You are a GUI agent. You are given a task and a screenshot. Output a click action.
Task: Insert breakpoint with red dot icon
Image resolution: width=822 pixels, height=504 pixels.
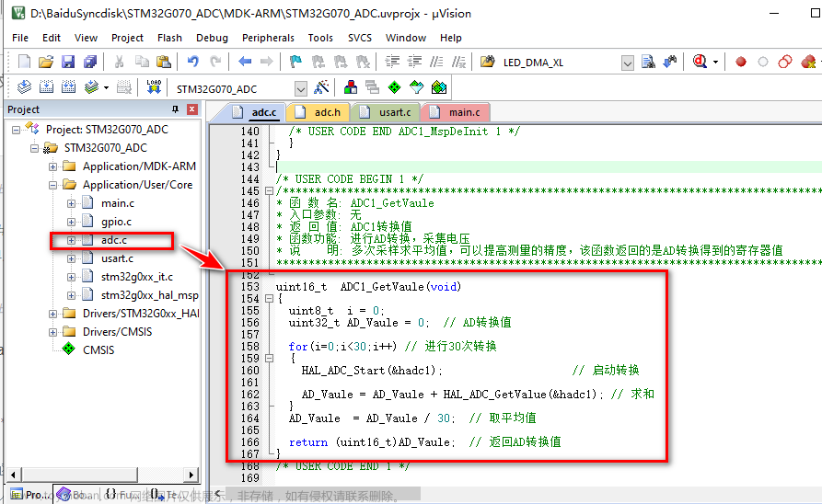pos(740,62)
